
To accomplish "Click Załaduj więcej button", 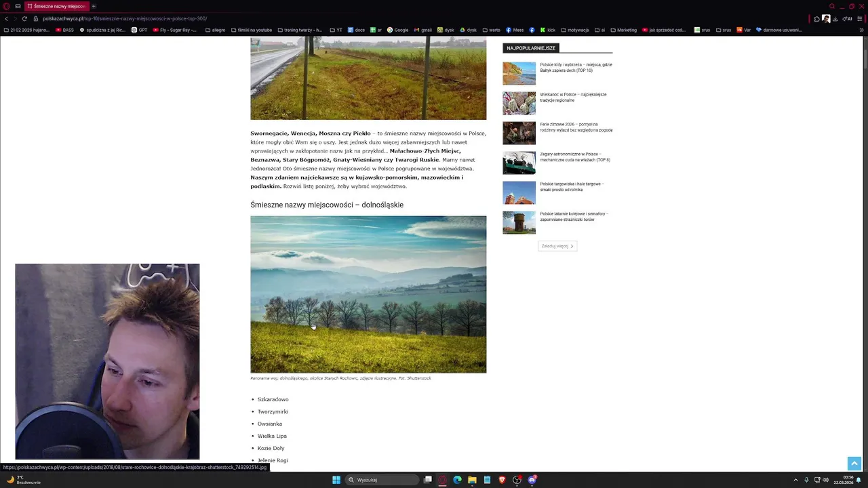I will pyautogui.click(x=557, y=246).
